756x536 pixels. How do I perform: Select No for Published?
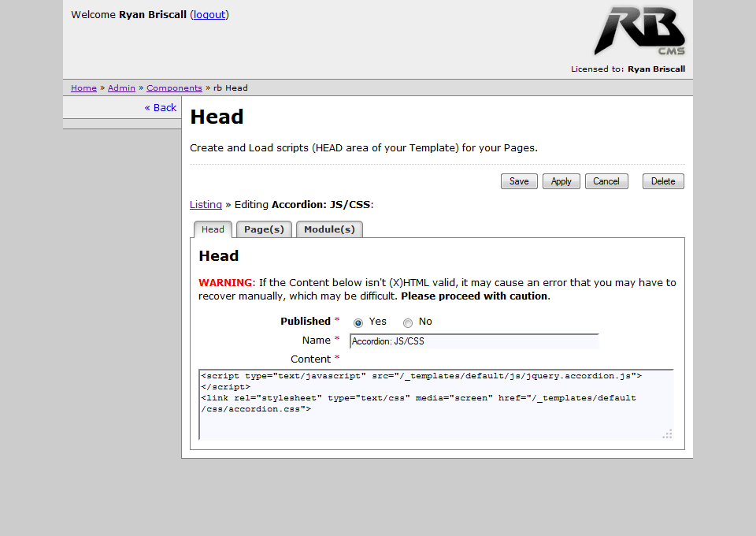tap(408, 322)
